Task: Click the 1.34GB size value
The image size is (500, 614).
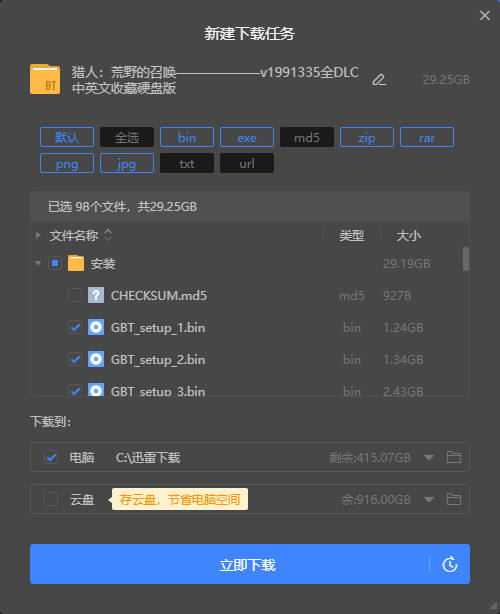Action: pos(403,360)
